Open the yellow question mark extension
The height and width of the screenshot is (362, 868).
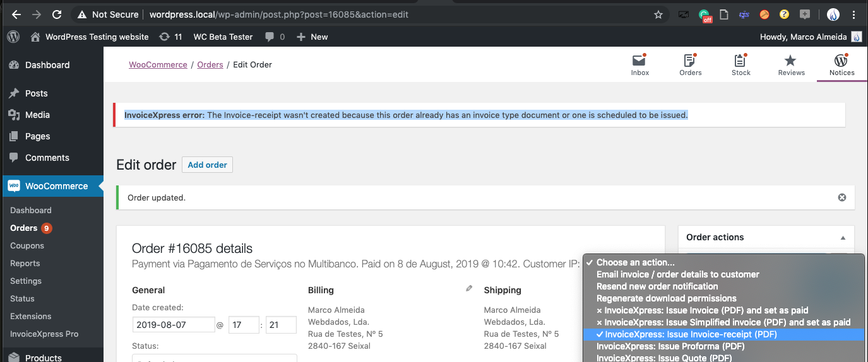[x=784, y=15]
